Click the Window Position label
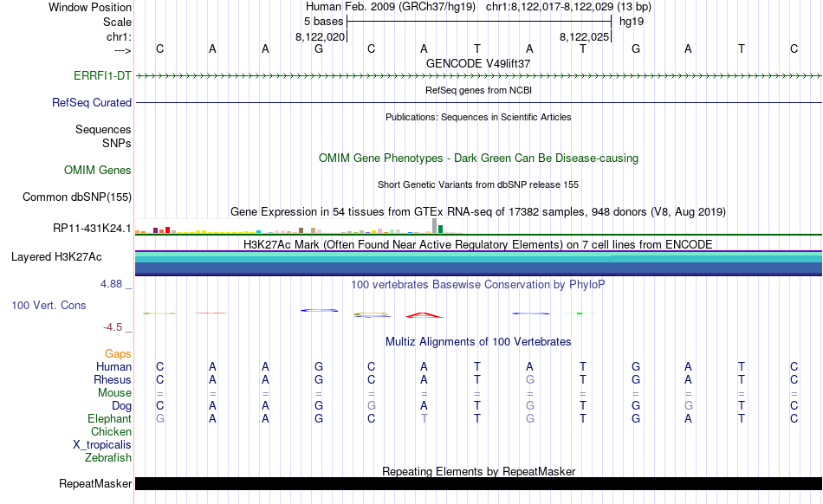 coord(90,7)
